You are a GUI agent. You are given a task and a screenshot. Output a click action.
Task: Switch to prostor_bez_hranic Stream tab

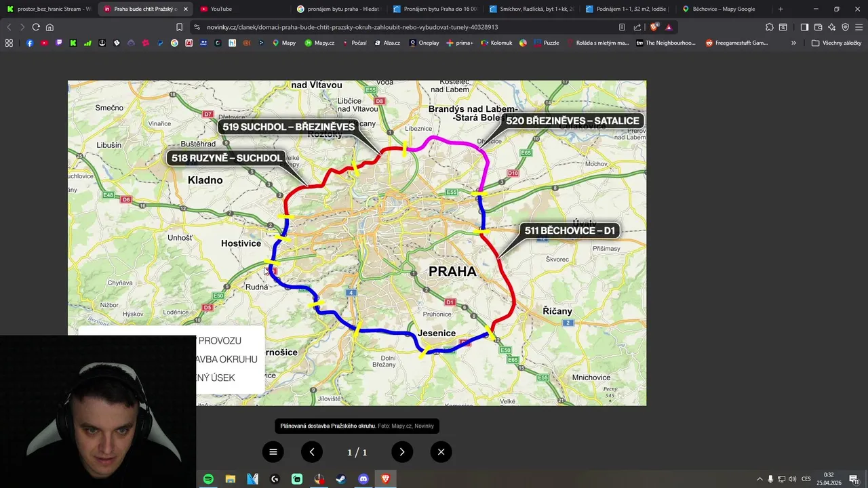(x=49, y=9)
